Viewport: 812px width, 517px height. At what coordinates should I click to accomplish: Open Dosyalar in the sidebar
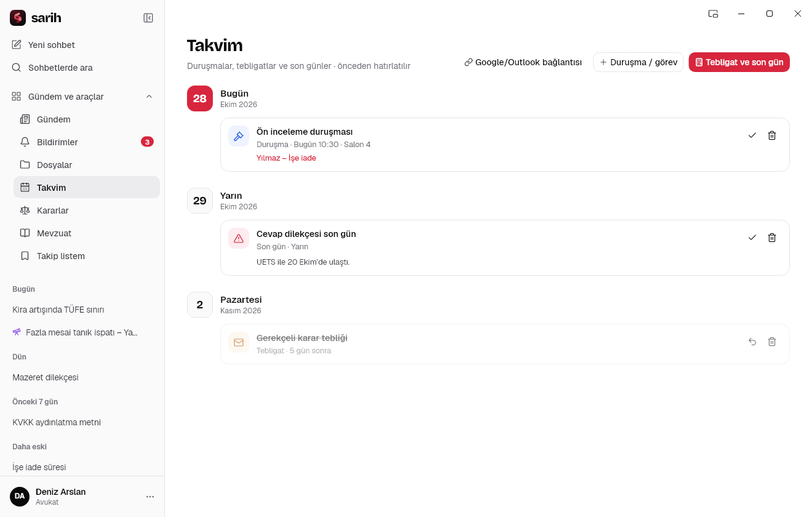tap(87, 165)
